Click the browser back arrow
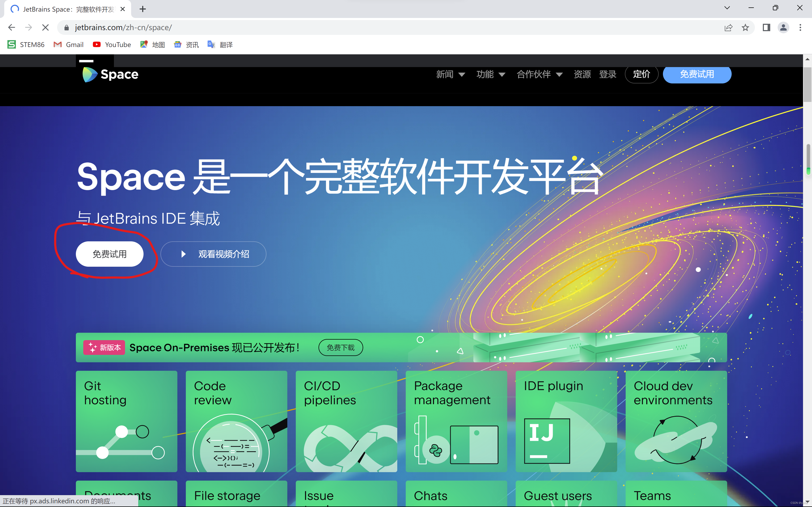This screenshot has width=812, height=507. coord(11,27)
